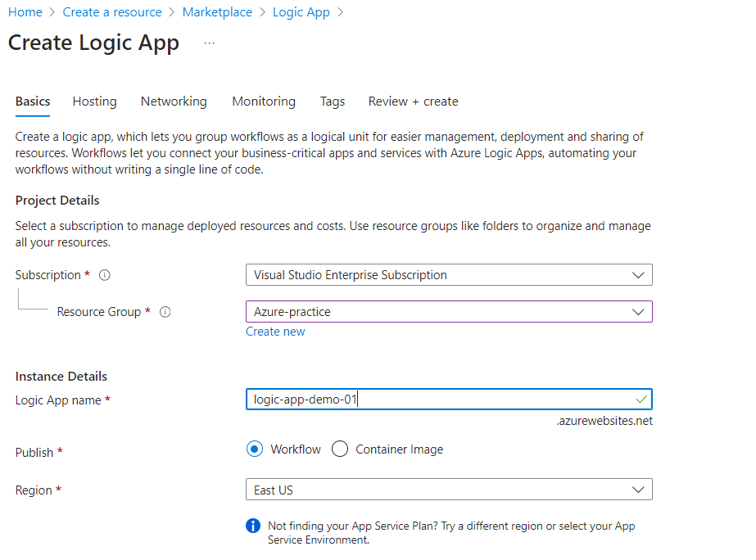Click the Create new resource group link
This screenshot has width=756, height=560.
tap(275, 332)
